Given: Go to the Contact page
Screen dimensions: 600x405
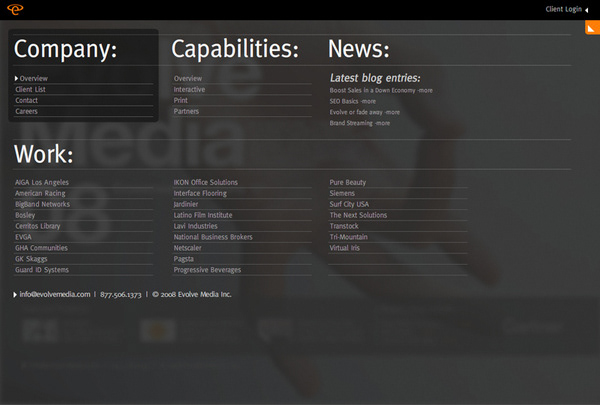Looking at the screenshot, I should click(26, 100).
